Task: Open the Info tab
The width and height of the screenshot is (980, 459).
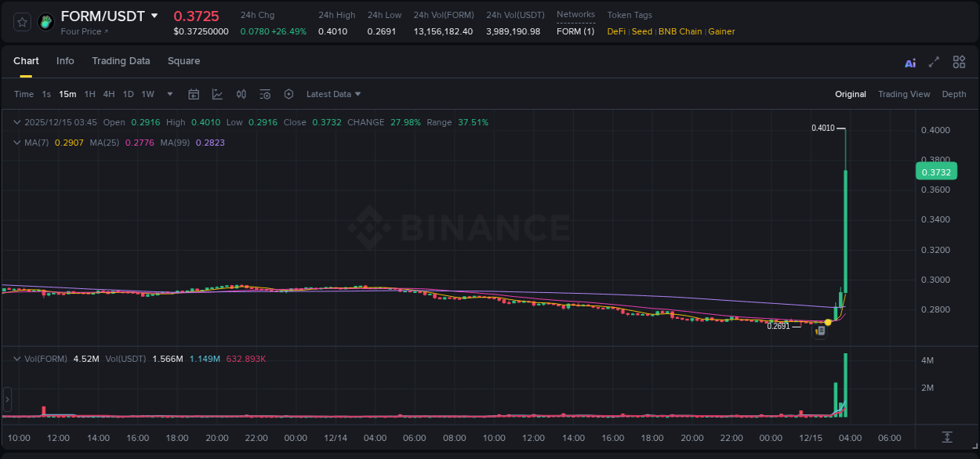Action: pos(65,61)
